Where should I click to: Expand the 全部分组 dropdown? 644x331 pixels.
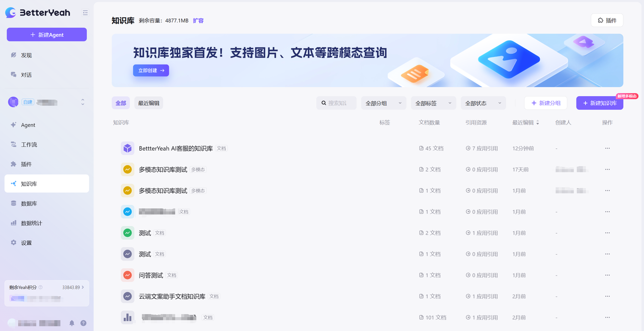coord(383,103)
